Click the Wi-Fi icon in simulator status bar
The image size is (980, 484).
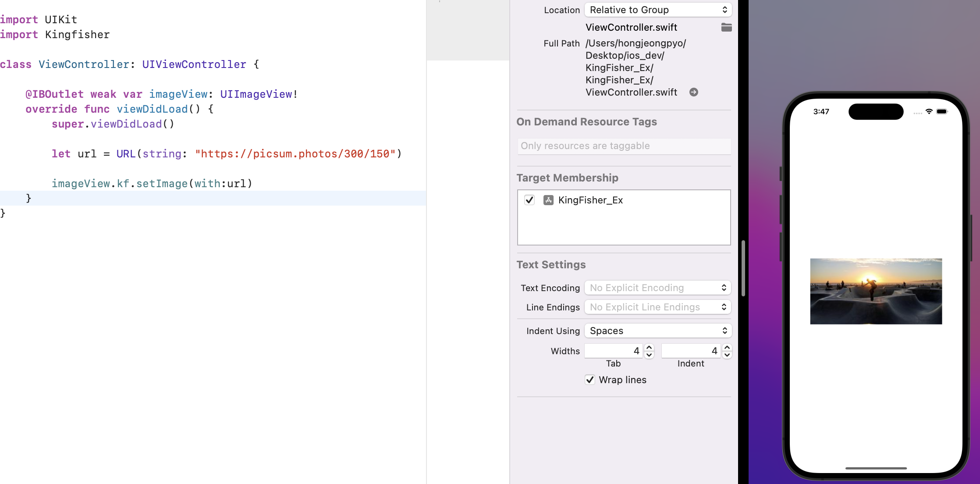click(929, 111)
